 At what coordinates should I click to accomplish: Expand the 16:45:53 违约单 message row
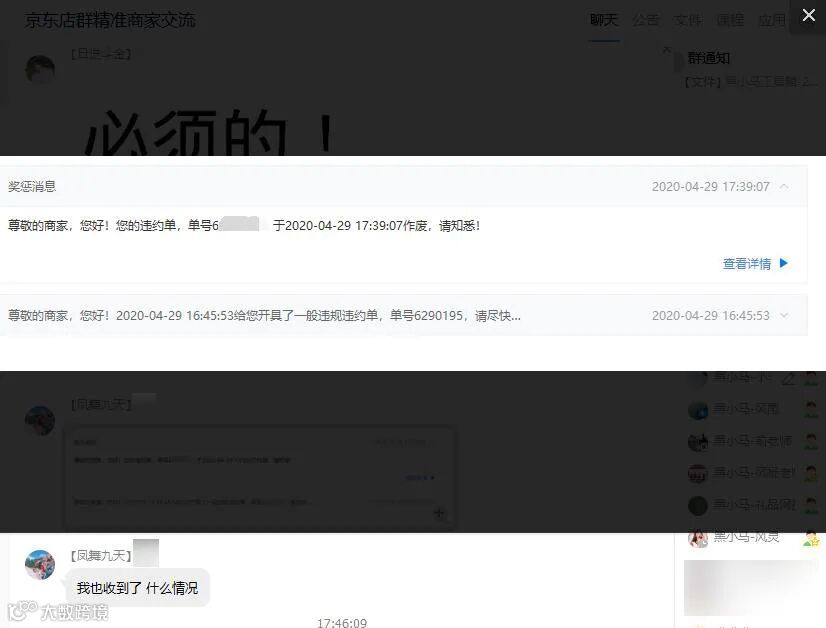pos(784,316)
